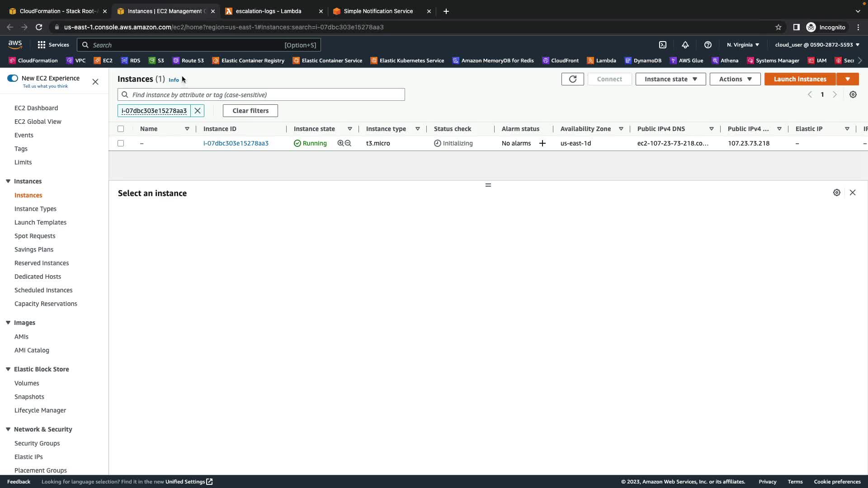This screenshot has width=868, height=488.
Task: Switch to the escalation-logs Lambda tab
Action: [269, 11]
